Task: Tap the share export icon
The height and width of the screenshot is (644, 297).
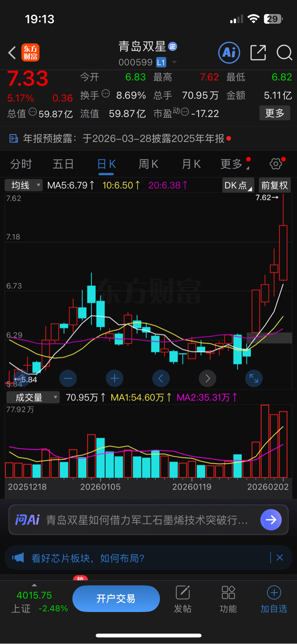Action: click(x=258, y=52)
